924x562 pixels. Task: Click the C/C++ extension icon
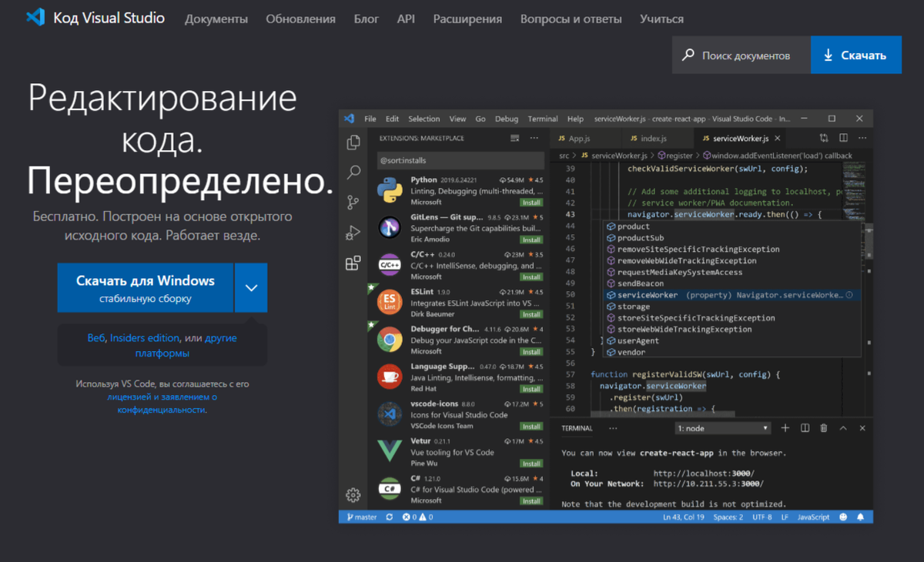tap(390, 265)
